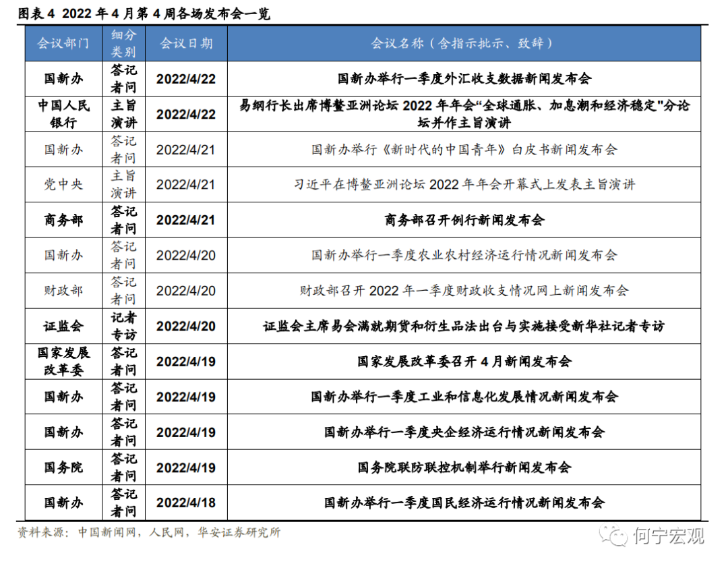The image size is (728, 568).
Task: Click the '国新办举行一季度工业和信息化发展情况新闻发布会' cell
Action: [x=464, y=397]
